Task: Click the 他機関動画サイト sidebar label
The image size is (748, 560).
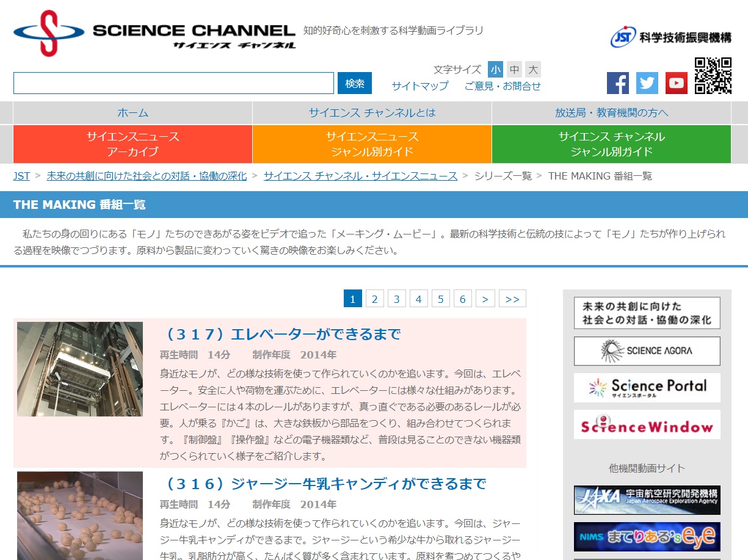Action: pos(647,468)
